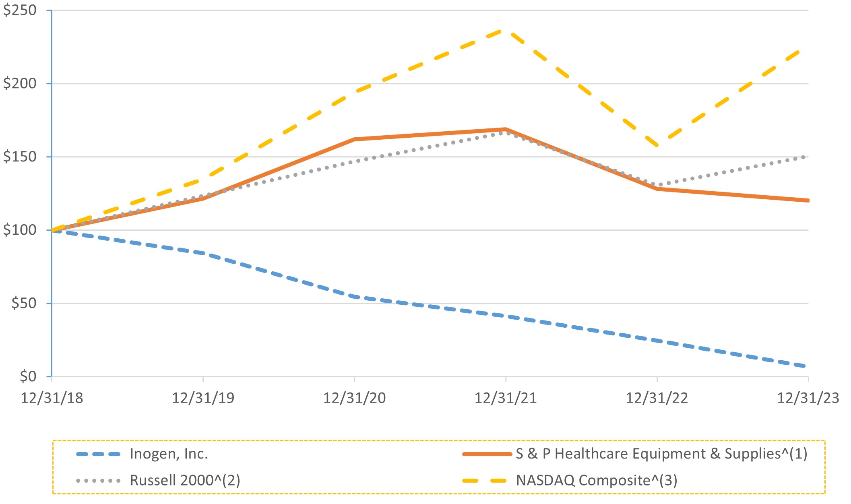Screen dimensions: 851x504
Task: Click the 12/31/20 x-axis date label
Action: [x=354, y=398]
